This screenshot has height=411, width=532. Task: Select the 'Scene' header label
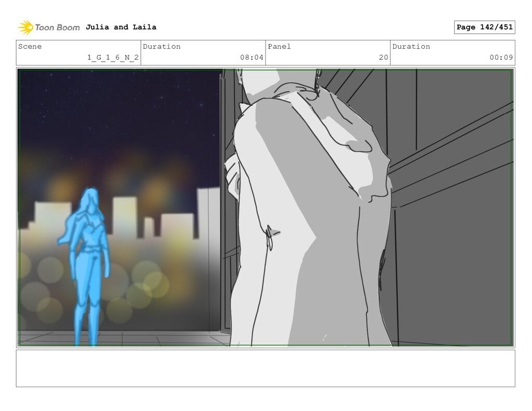coord(30,46)
